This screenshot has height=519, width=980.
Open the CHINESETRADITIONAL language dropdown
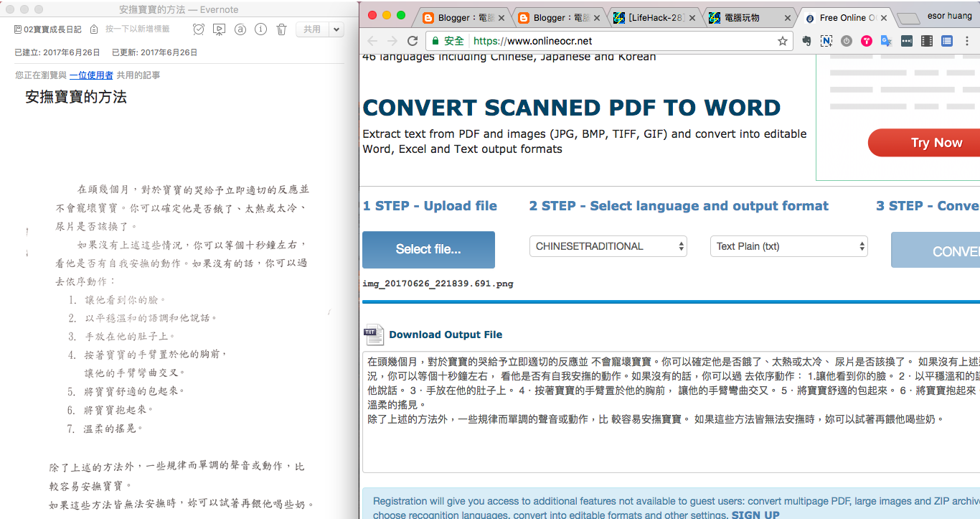pyautogui.click(x=608, y=246)
